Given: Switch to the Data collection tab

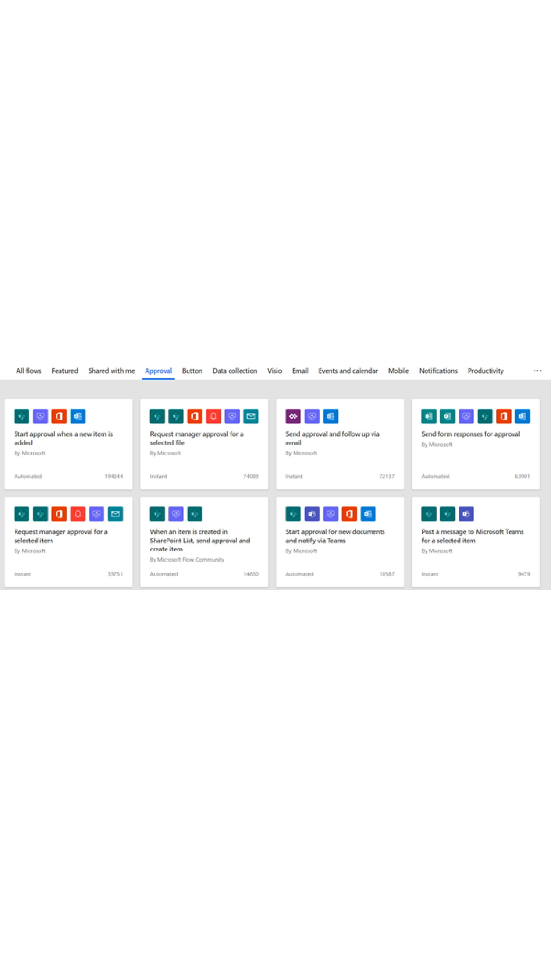Looking at the screenshot, I should 235,371.
